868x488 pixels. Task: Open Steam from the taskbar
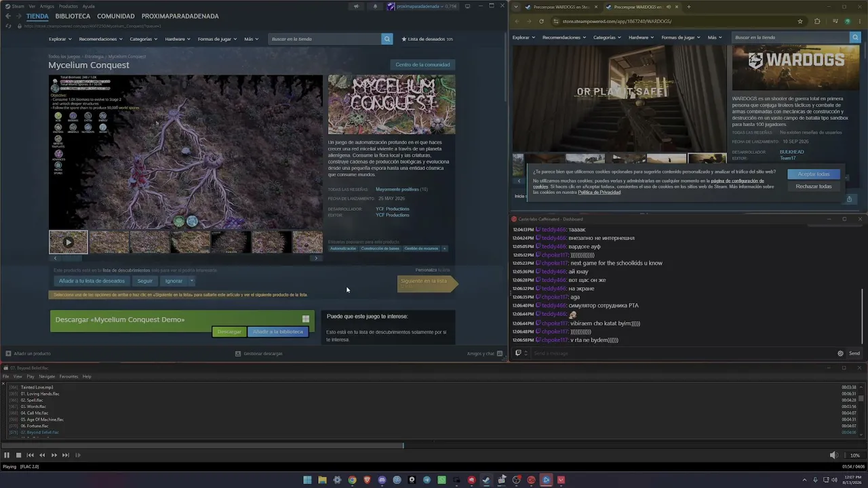click(486, 480)
